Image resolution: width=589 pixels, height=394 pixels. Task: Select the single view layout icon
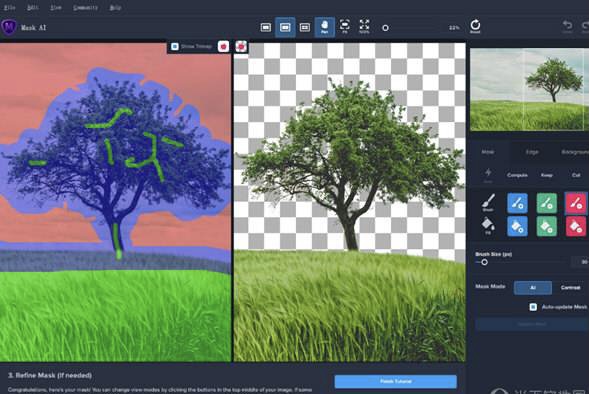[266, 27]
